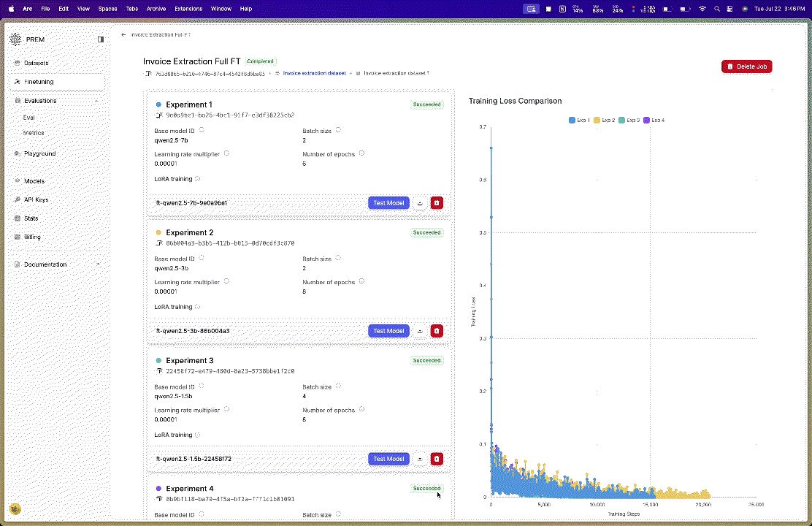This screenshot has width=812, height=526.
Task: Download the ft-qwen2.5-1.5b-22458f72 model
Action: (x=420, y=459)
